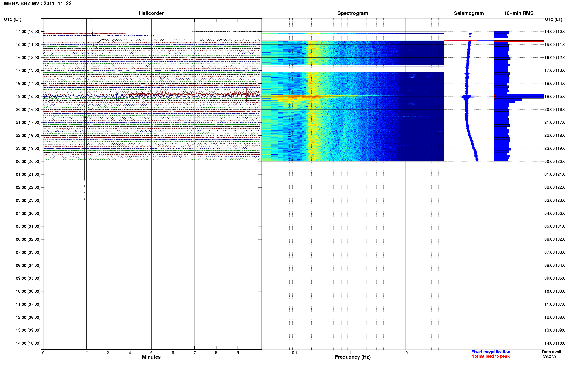
Task: Click the left axis label '21:00 (17:00)'
Action: click(28, 122)
